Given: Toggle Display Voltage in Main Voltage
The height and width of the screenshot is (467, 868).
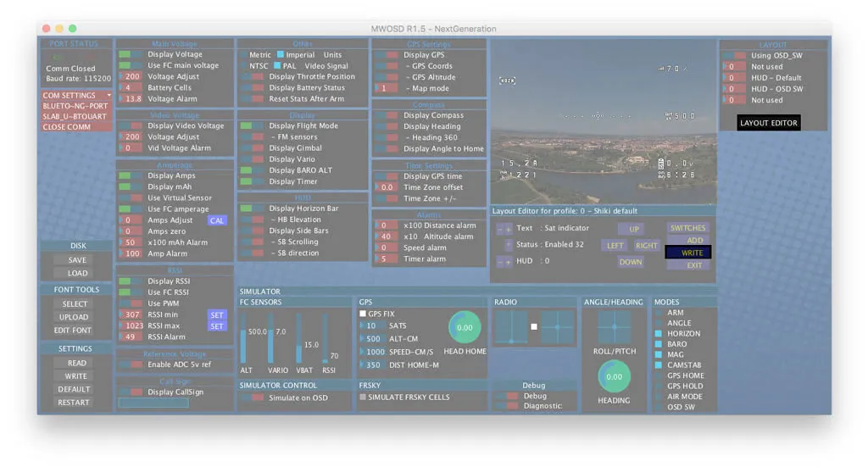Looking at the screenshot, I should (x=131, y=55).
